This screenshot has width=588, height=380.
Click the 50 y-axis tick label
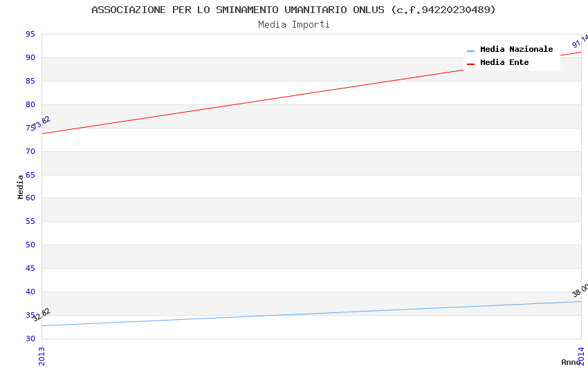30,245
